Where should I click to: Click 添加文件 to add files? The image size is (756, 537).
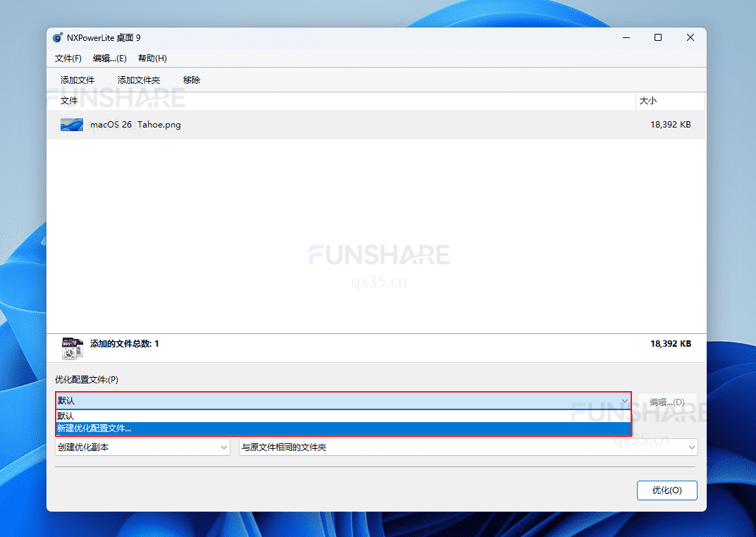coord(78,80)
